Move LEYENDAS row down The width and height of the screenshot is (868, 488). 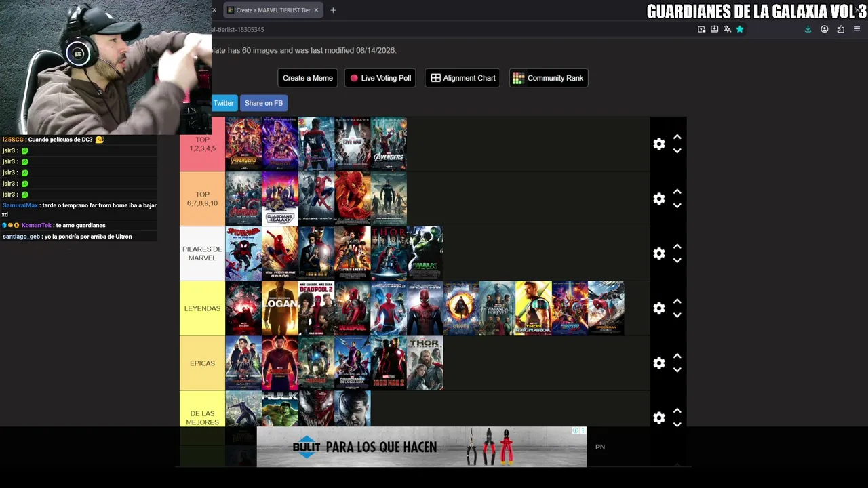677,316
